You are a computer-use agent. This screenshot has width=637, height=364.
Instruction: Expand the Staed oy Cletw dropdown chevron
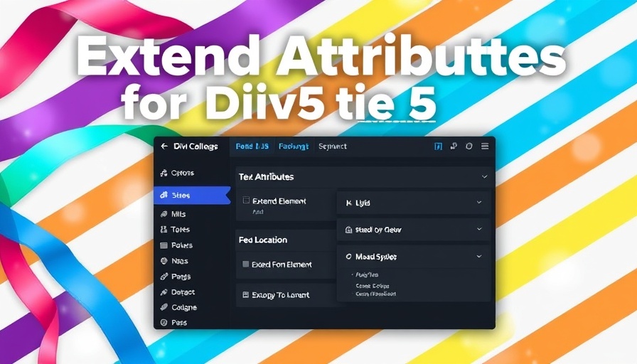[479, 229]
